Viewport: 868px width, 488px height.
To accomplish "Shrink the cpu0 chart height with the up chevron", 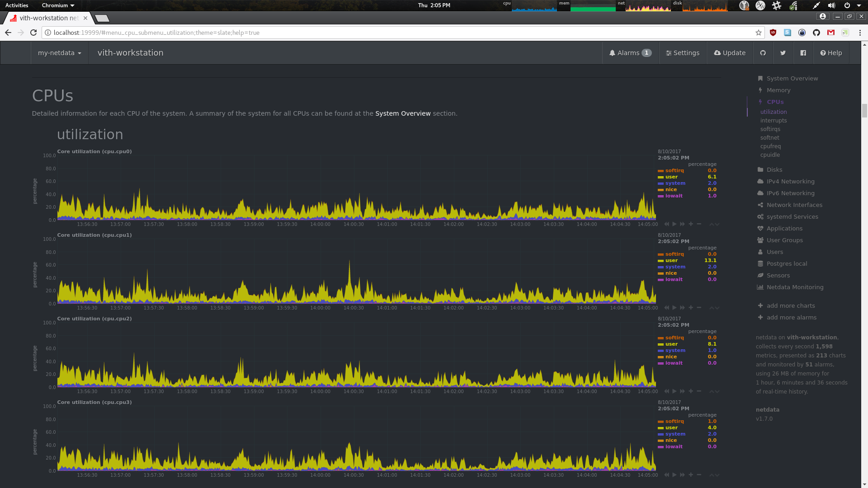I will 712,224.
